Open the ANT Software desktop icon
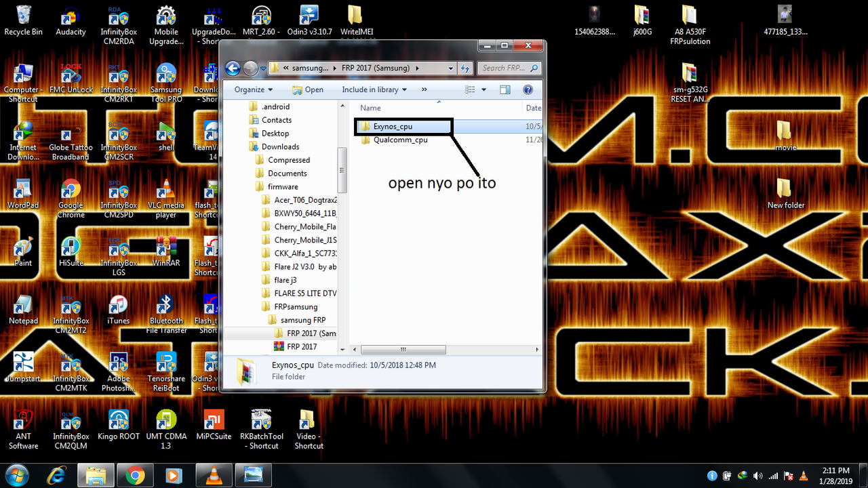 click(x=23, y=430)
